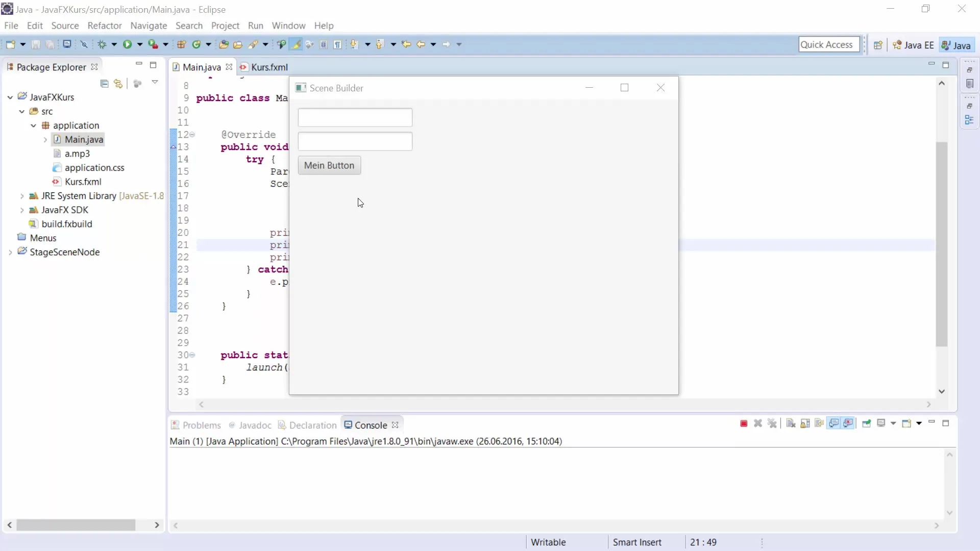Click the Quick Access search box
Image resolution: width=980 pixels, height=551 pixels.
829,44
